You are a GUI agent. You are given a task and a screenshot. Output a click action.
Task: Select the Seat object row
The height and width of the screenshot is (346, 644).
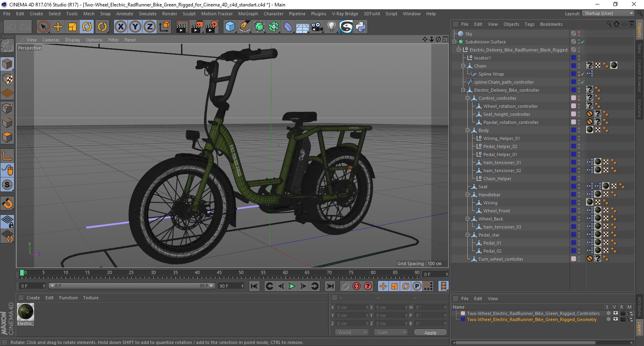(x=483, y=187)
